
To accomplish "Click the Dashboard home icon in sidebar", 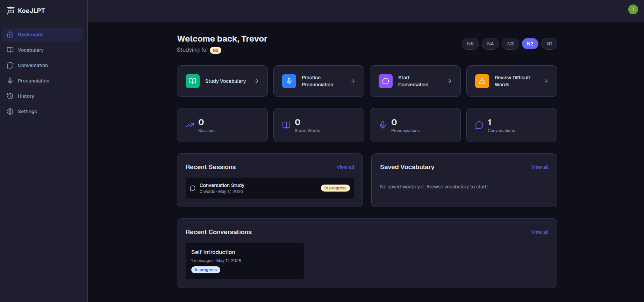I will click(10, 35).
